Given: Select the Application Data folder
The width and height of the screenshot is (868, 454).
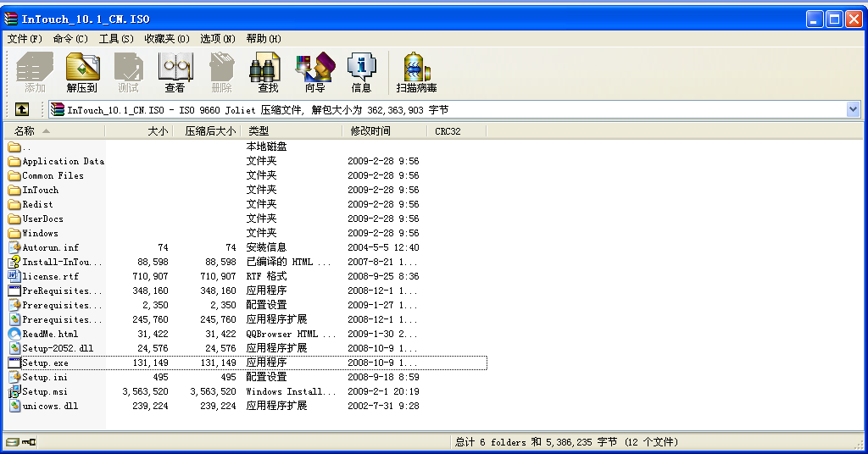Looking at the screenshot, I should coord(63,161).
